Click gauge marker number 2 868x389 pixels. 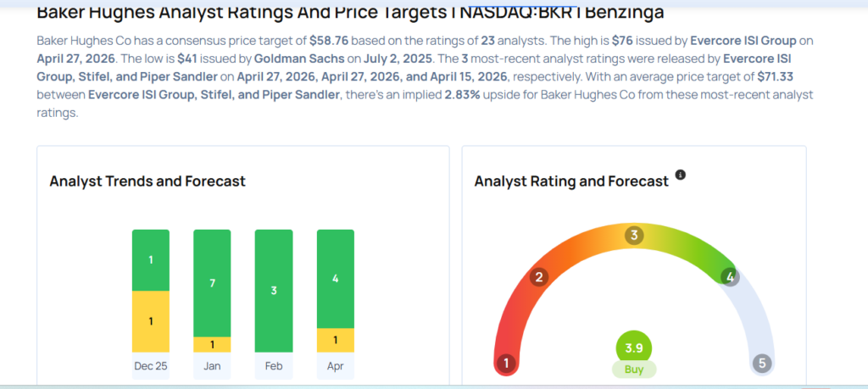(x=537, y=276)
